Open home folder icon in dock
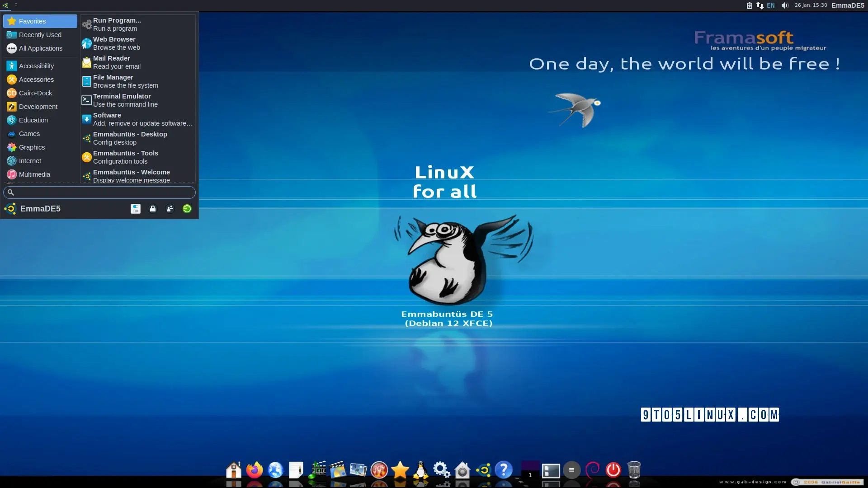 point(234,470)
